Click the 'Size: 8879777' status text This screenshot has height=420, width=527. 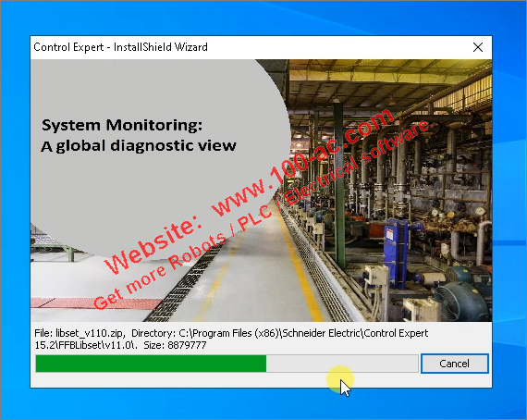(175, 345)
